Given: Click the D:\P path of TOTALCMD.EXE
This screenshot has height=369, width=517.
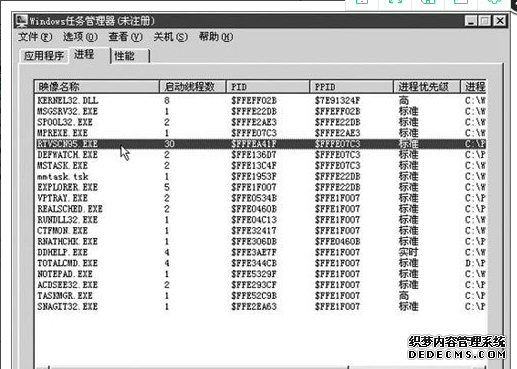Looking at the screenshot, I should 475,263.
